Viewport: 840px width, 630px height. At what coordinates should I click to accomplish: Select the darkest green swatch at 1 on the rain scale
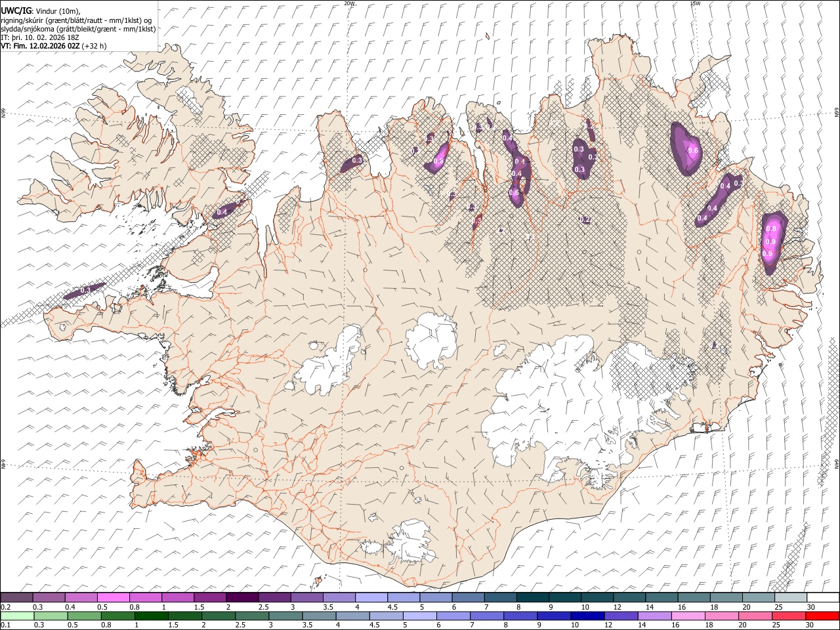(151, 616)
